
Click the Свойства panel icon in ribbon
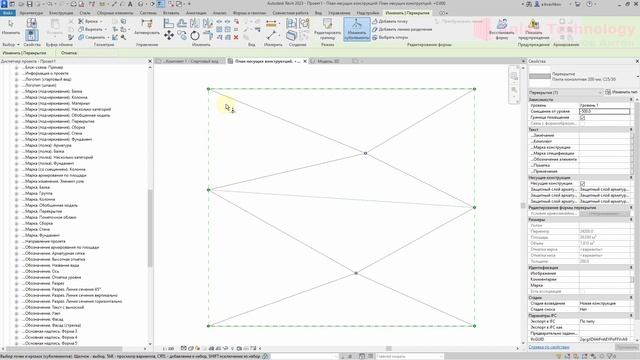31,36
